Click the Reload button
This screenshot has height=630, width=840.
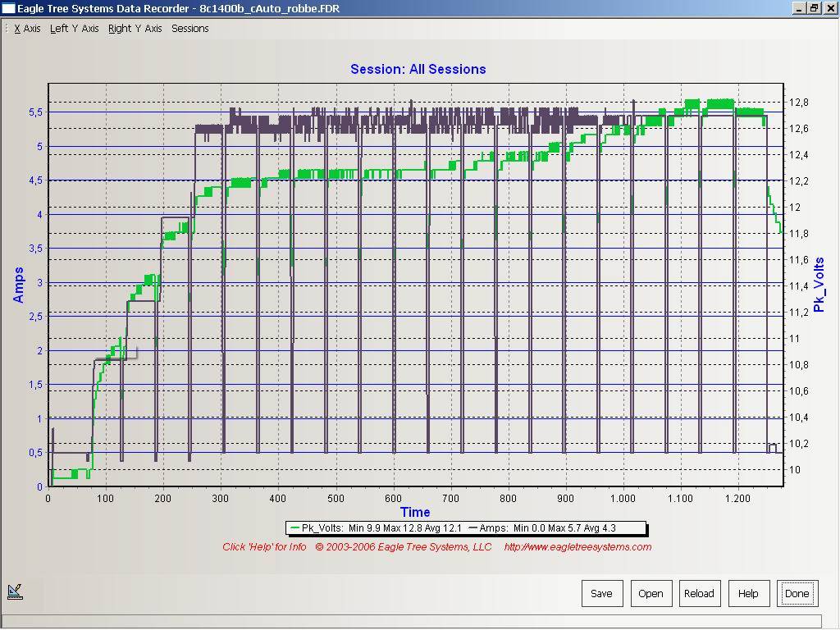(700, 594)
